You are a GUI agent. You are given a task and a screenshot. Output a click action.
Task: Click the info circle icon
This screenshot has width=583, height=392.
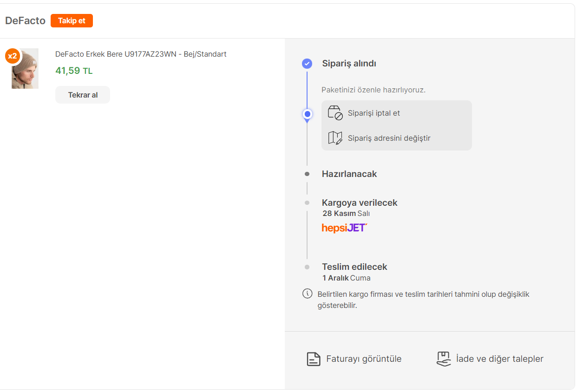[x=307, y=294]
